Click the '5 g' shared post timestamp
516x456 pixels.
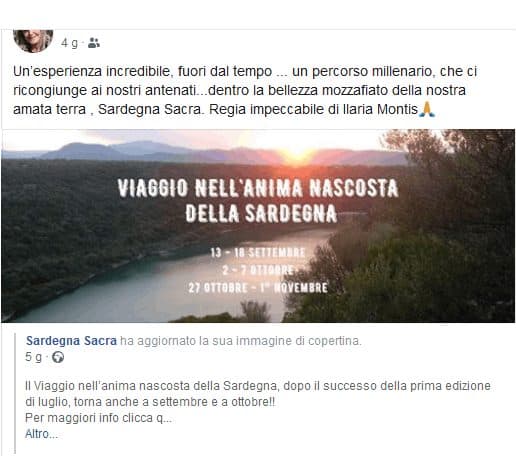coord(34,357)
